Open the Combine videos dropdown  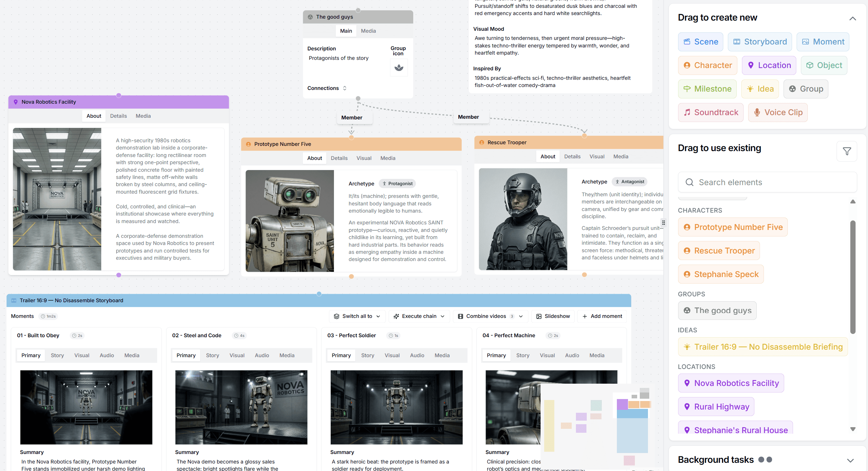tap(490, 317)
